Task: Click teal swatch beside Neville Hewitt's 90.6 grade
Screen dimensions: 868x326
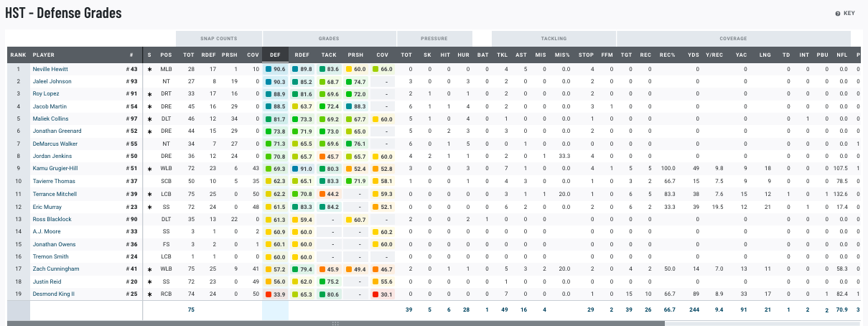Action: click(268, 69)
